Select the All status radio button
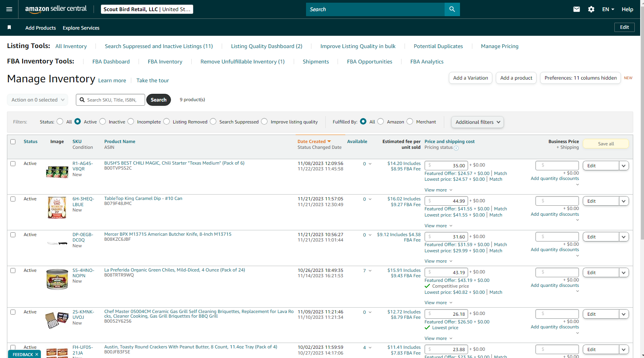Viewport: 644px width, 358px height. pos(60,122)
